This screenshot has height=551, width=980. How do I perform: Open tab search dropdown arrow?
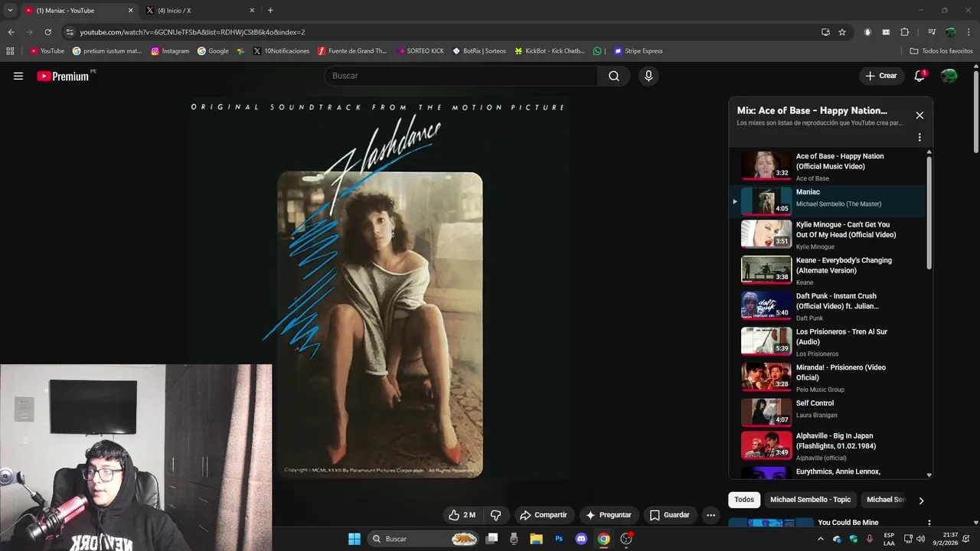(x=10, y=11)
